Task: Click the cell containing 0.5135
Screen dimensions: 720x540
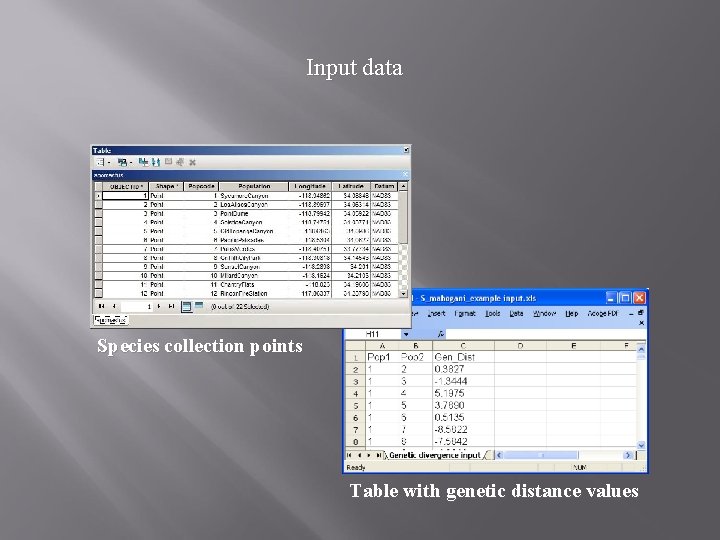Action: coord(463,417)
